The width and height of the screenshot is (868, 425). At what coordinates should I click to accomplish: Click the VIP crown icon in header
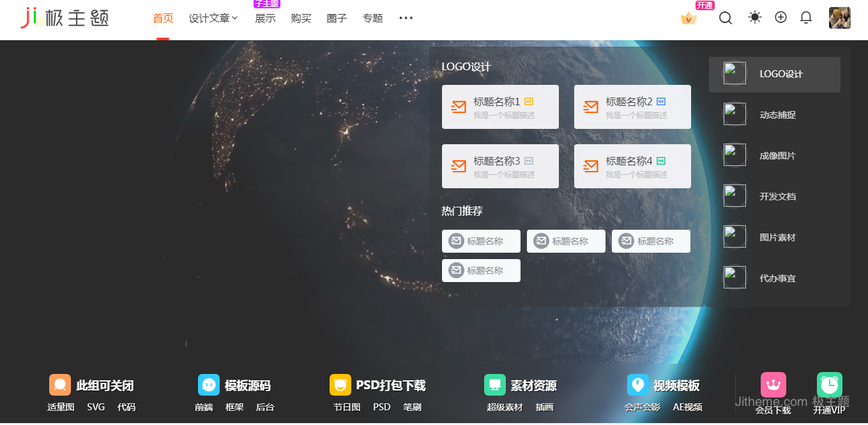(x=689, y=19)
